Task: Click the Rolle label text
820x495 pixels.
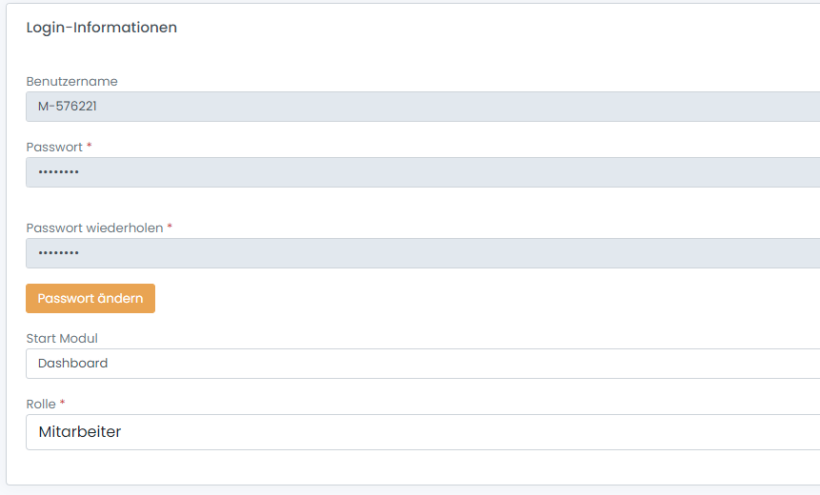Action: pos(41,403)
